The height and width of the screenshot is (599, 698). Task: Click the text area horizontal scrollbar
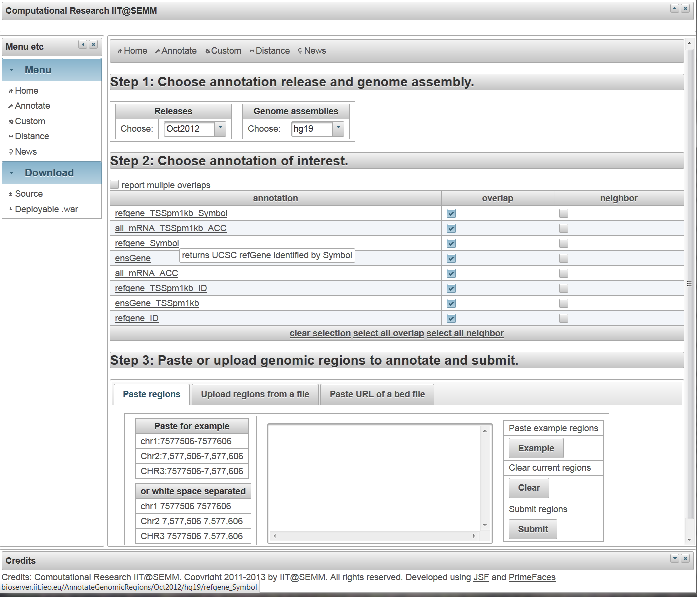pyautogui.click(x=374, y=536)
